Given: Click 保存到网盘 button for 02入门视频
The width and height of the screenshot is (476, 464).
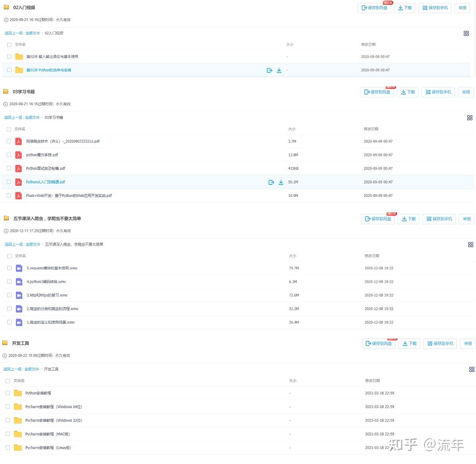Looking at the screenshot, I should pyautogui.click(x=374, y=8).
